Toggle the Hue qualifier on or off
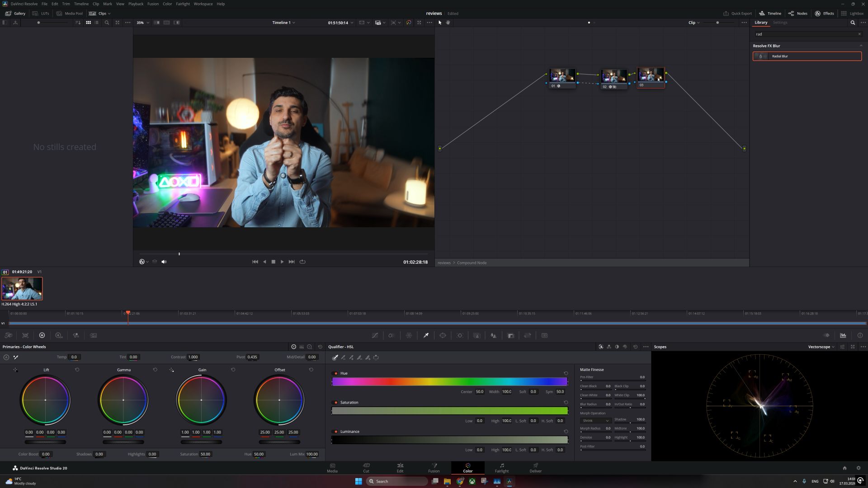 336,373
